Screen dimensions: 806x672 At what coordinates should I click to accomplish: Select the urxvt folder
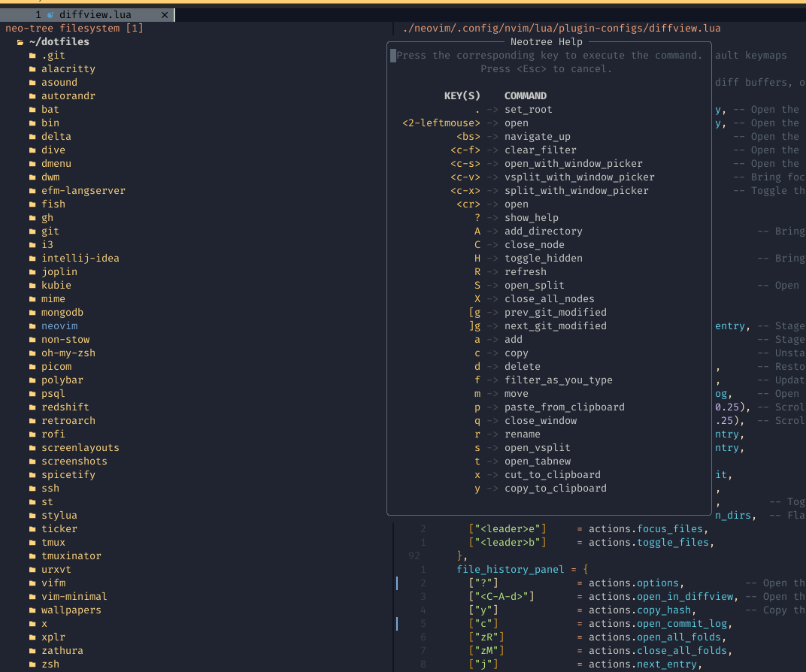(x=56, y=569)
